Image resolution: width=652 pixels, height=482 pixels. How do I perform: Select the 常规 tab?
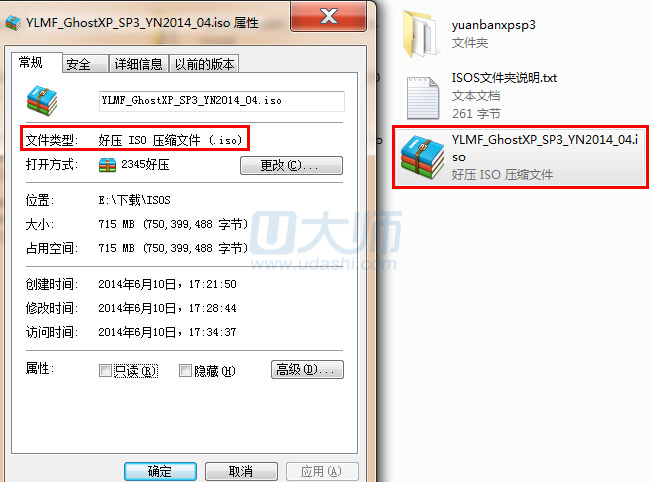point(37,62)
